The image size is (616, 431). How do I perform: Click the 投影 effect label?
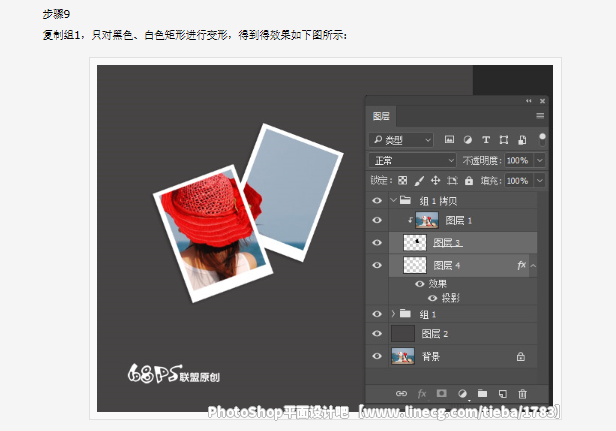click(x=450, y=298)
